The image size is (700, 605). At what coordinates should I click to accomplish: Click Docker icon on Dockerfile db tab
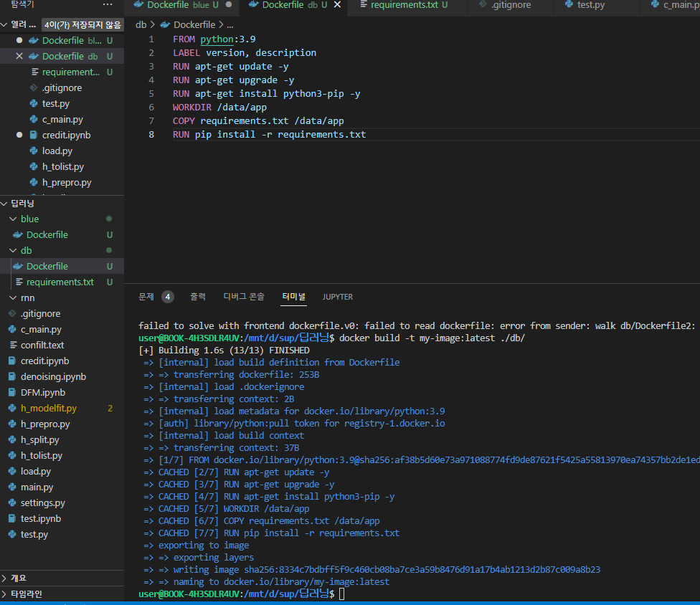254,4
